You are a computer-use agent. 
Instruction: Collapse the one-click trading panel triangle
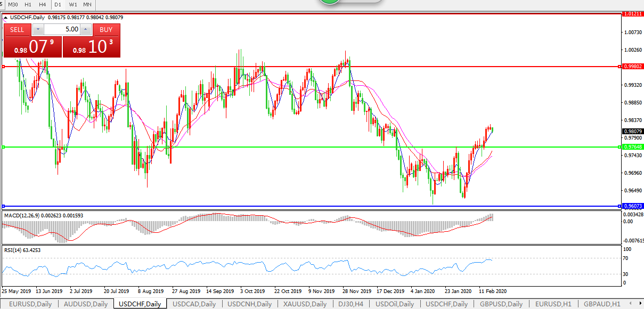pyautogui.click(x=6, y=18)
